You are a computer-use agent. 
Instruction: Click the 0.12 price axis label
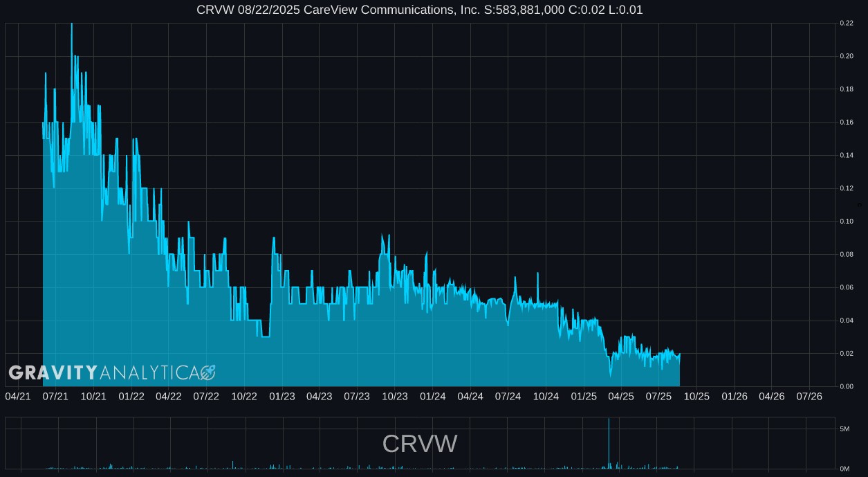click(x=847, y=188)
